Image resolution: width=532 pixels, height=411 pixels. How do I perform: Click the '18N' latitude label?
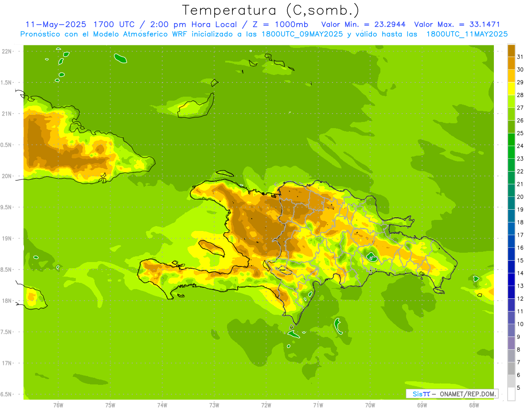pyautogui.click(x=7, y=301)
